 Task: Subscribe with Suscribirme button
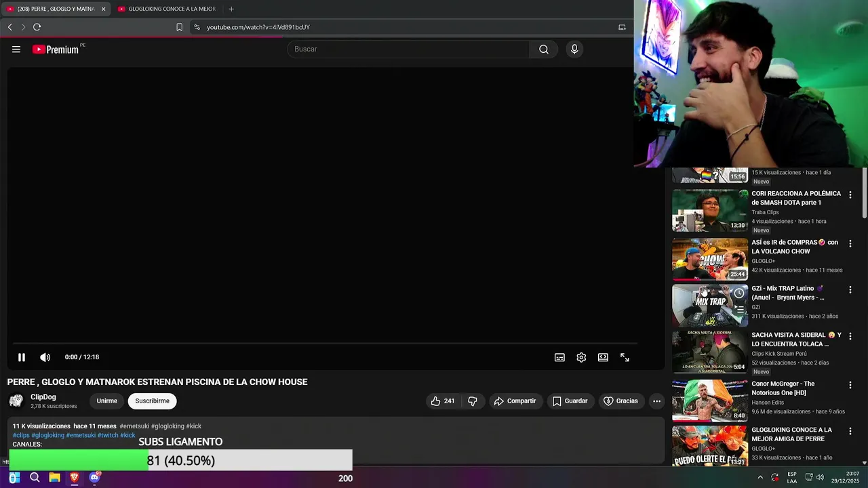point(152,401)
